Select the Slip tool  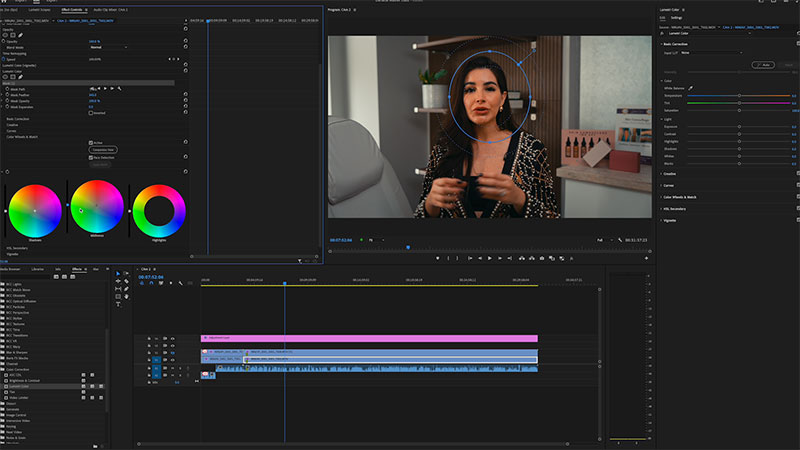pyautogui.click(x=118, y=289)
